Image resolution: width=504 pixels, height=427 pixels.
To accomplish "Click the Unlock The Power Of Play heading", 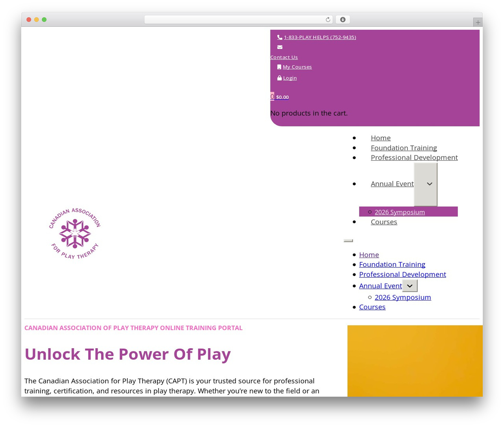I will tap(128, 354).
